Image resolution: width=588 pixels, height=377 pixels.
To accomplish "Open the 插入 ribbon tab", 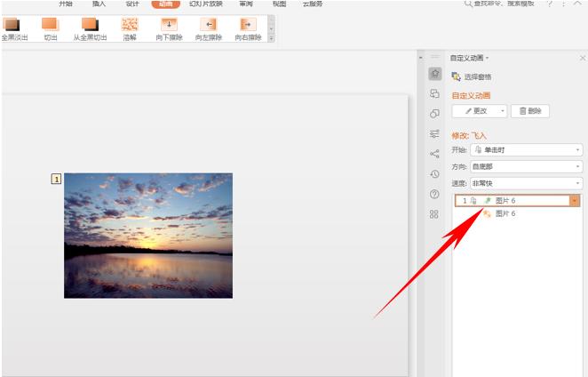I will click(99, 4).
